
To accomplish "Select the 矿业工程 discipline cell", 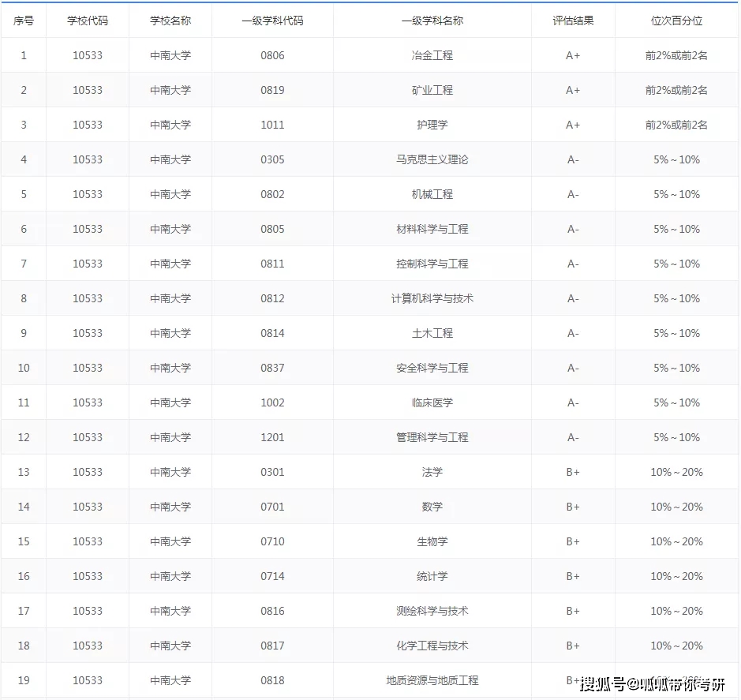I will pyautogui.click(x=432, y=90).
